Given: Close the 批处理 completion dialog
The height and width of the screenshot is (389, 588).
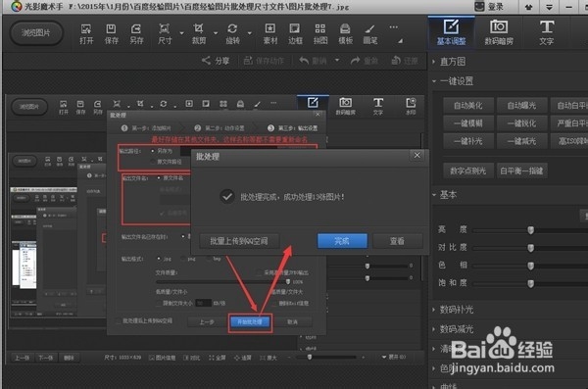Looking at the screenshot, I should (x=417, y=155).
